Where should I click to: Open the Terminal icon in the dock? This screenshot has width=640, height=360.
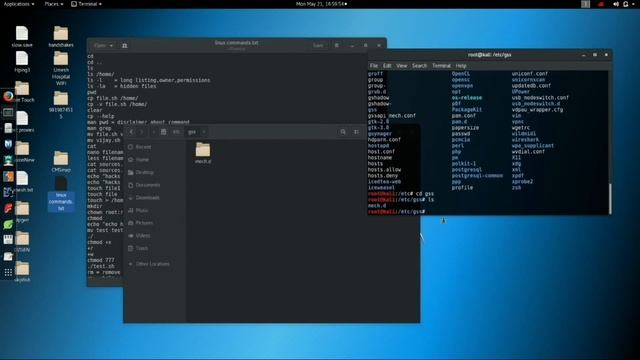pos(8,112)
